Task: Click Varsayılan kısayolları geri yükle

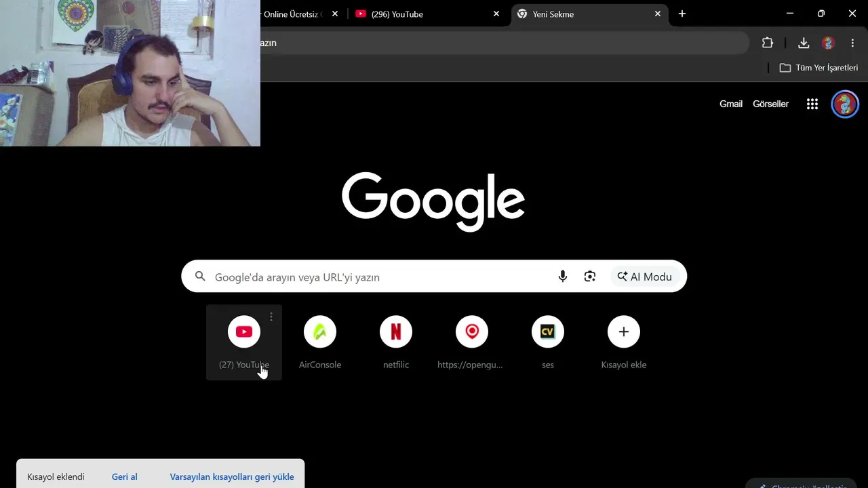Action: pos(232,477)
